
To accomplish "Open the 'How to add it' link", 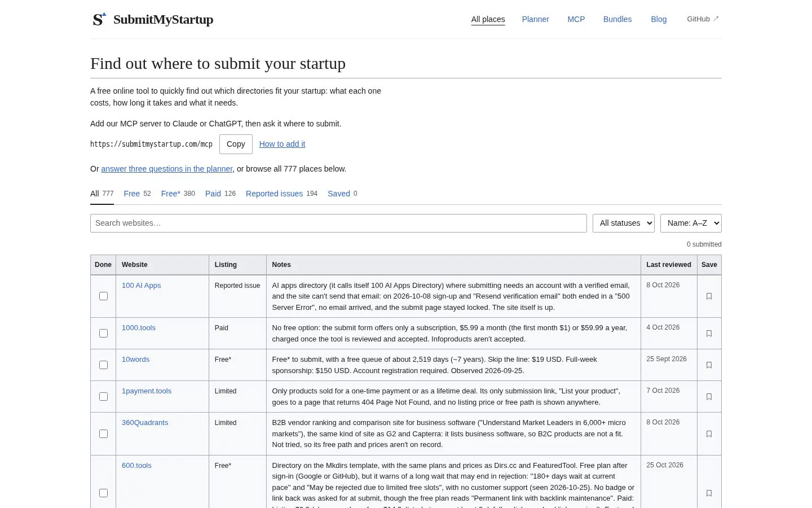I will pos(282,144).
